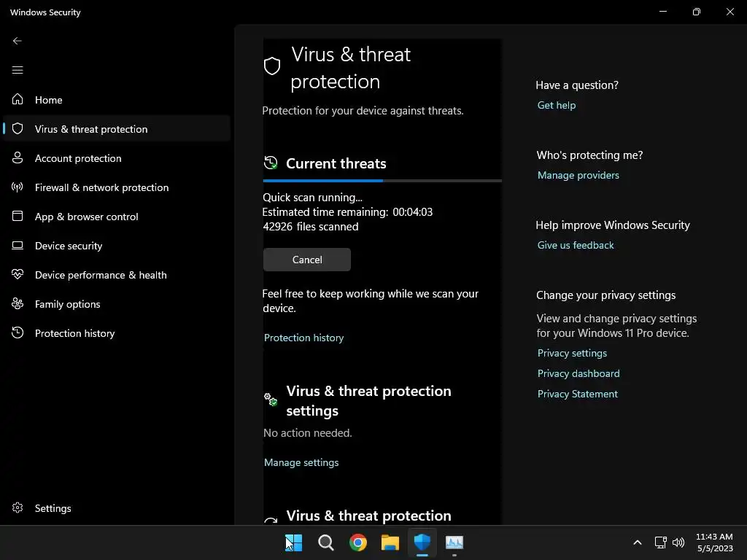Viewport: 747px width, 560px height.
Task: Open the Privacy dashboard link
Action: pos(578,373)
